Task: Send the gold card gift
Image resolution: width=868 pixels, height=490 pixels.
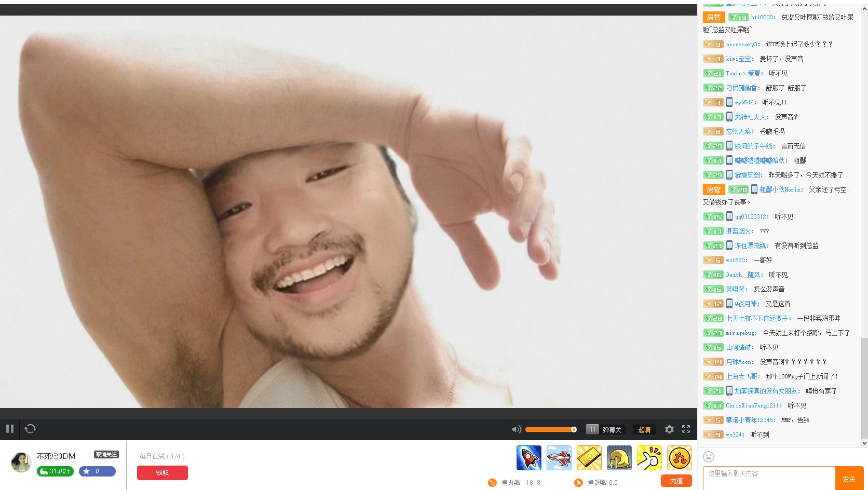Action: (589, 458)
